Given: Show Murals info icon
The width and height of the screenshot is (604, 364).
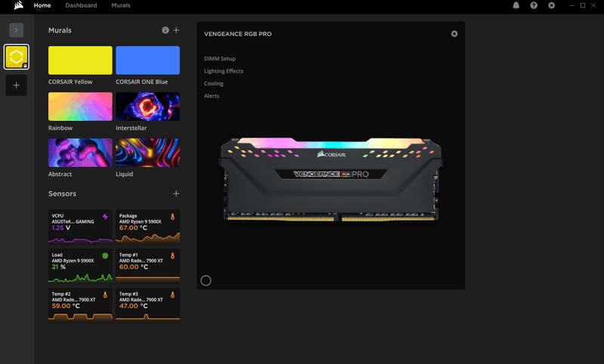Looking at the screenshot, I should click(165, 30).
